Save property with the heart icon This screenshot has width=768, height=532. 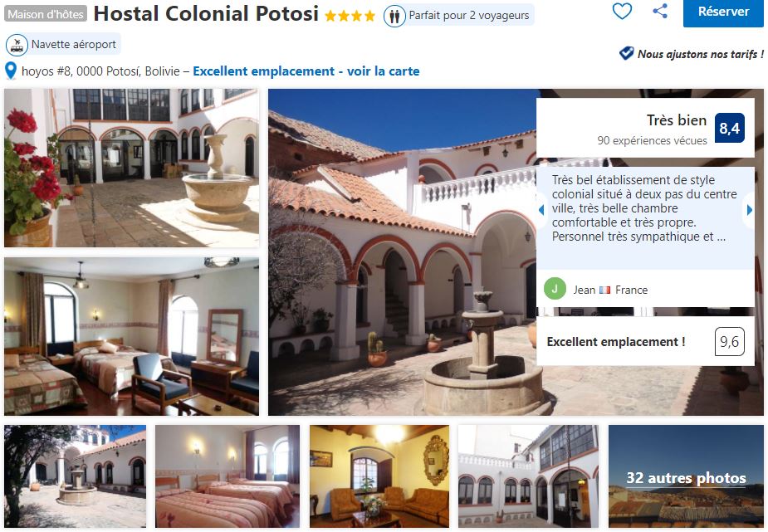pyautogui.click(x=622, y=11)
